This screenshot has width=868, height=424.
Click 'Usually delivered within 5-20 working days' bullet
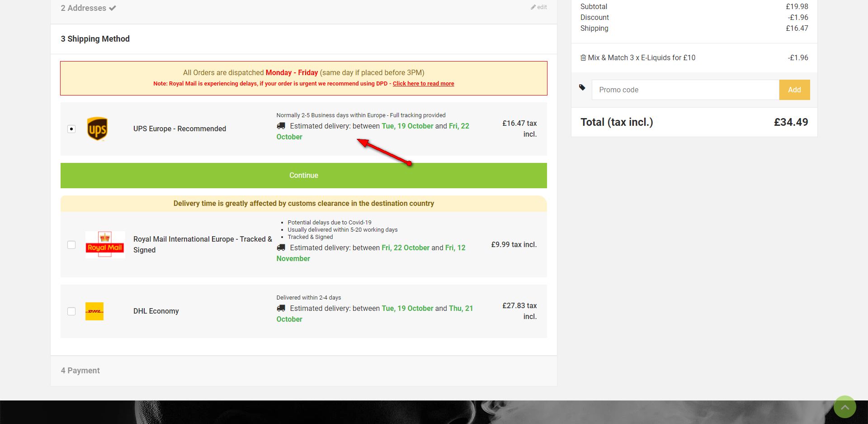click(343, 230)
